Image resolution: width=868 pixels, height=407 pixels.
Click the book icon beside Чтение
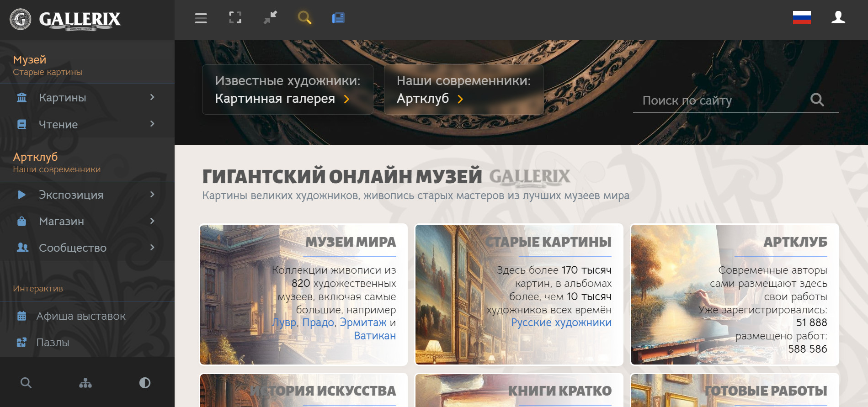[21, 124]
